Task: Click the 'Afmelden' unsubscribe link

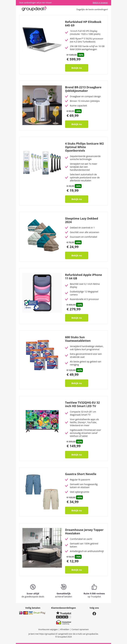Action: click(x=65, y=630)
